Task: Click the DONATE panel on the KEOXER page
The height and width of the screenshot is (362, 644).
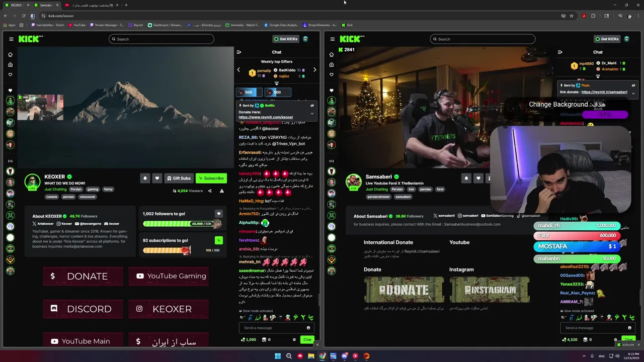Action: tap(83, 276)
